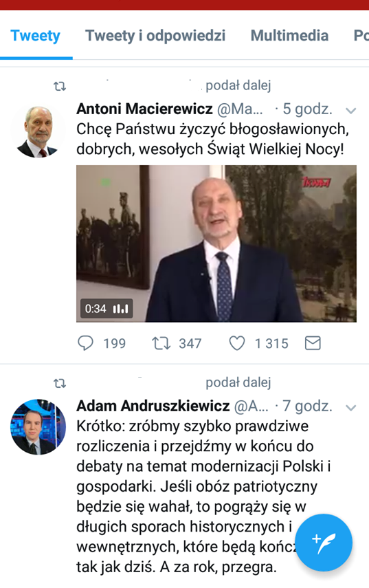Screen dimensions: 369x588
Task: Reply to Macierewicz's Easter wishes tweet
Action: (x=85, y=343)
